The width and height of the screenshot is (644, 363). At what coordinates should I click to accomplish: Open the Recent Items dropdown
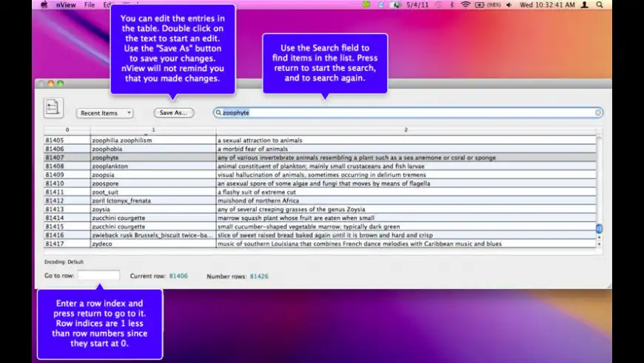pos(104,113)
